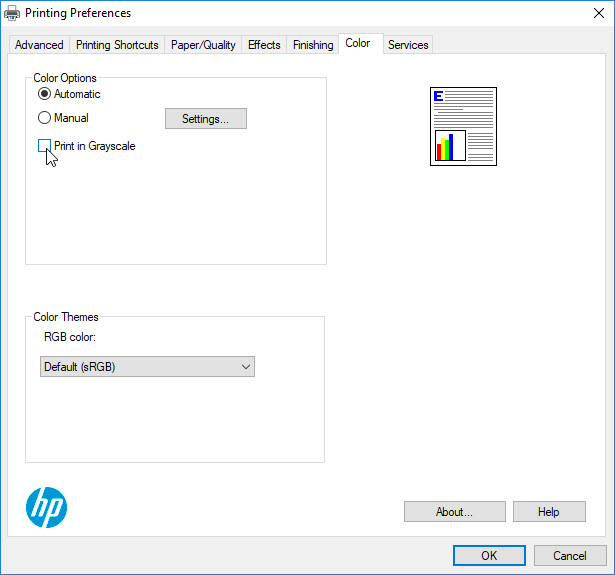Select the Color tab
The width and height of the screenshot is (615, 575).
pyautogui.click(x=358, y=44)
